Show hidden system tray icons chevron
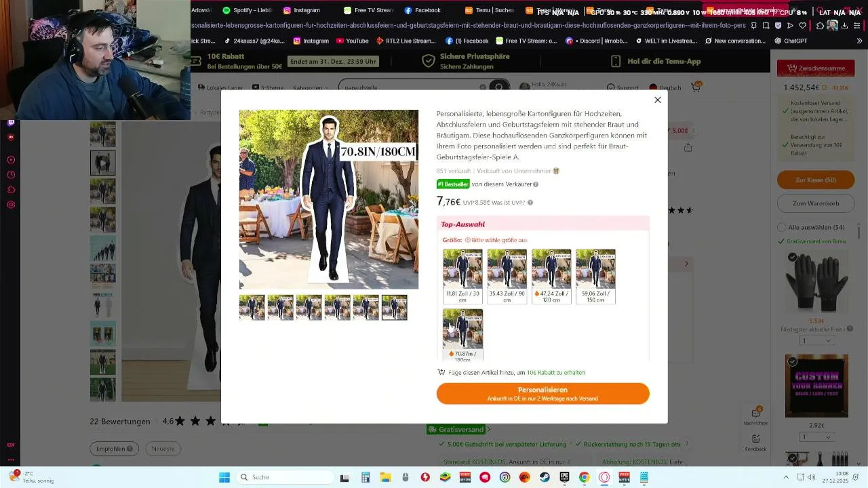Viewport: 868px width, 488px height. click(787, 477)
